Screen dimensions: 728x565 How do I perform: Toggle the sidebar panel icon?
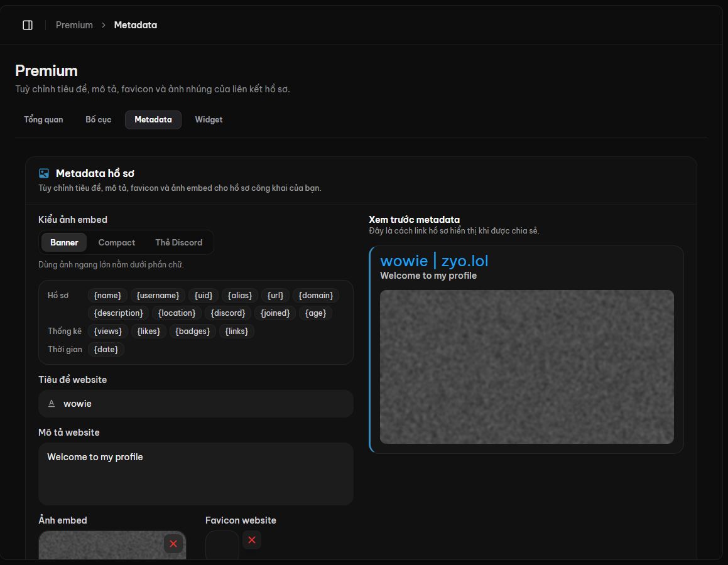click(28, 25)
